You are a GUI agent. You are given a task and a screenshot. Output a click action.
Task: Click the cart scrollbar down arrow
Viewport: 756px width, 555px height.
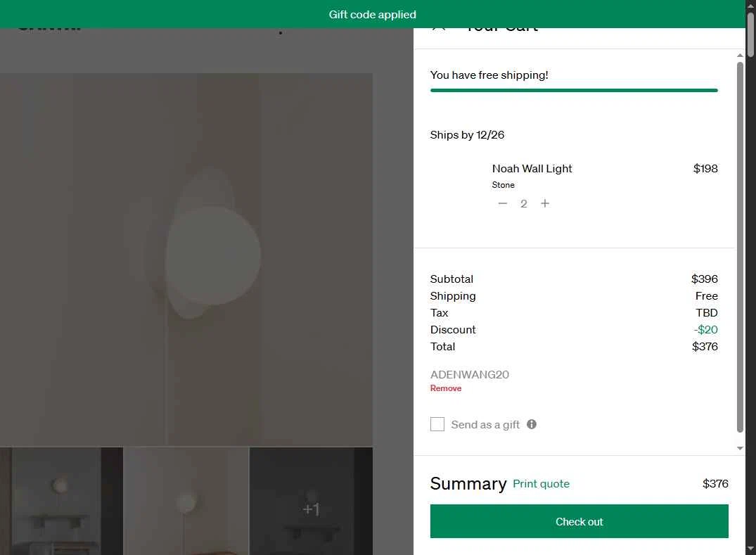740,449
